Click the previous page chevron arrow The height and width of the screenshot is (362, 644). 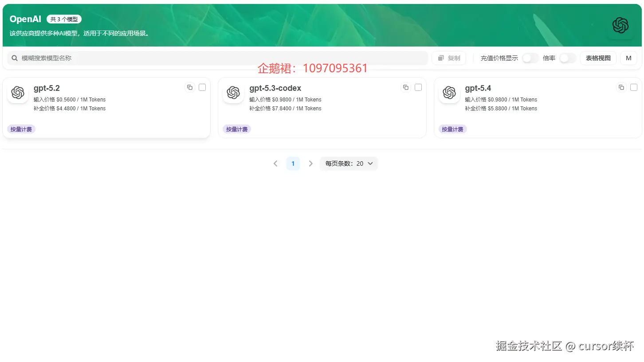pos(275,163)
